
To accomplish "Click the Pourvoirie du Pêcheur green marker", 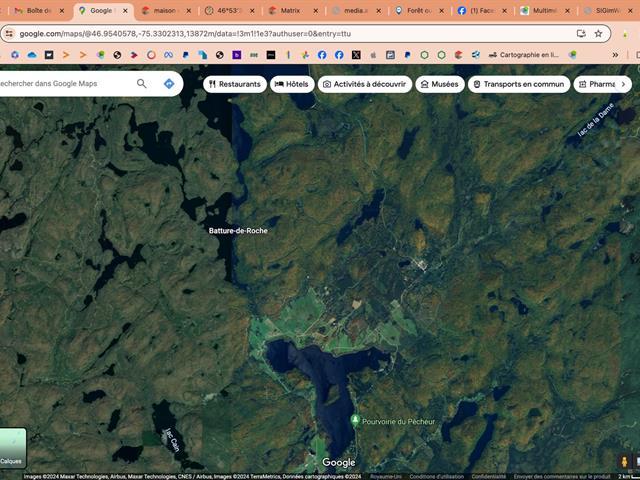I will (355, 420).
